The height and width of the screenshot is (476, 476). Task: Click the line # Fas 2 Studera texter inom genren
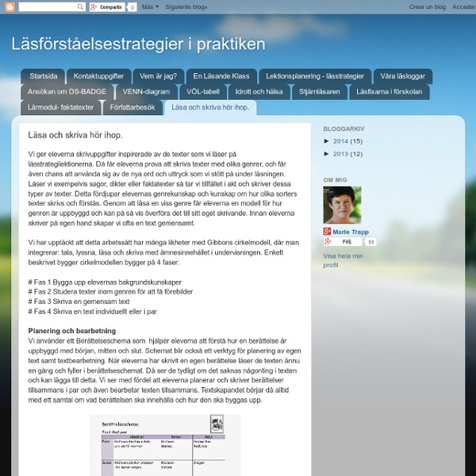pos(110,292)
